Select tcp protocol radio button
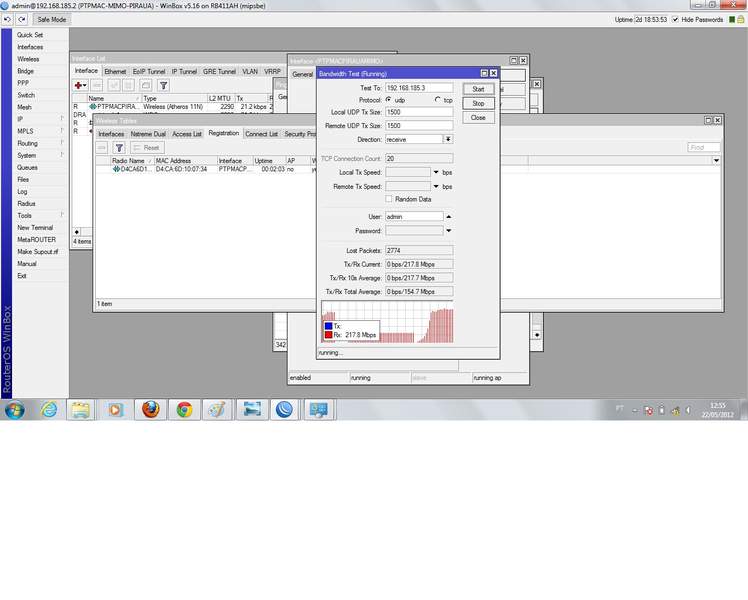748x600 pixels. (x=437, y=100)
